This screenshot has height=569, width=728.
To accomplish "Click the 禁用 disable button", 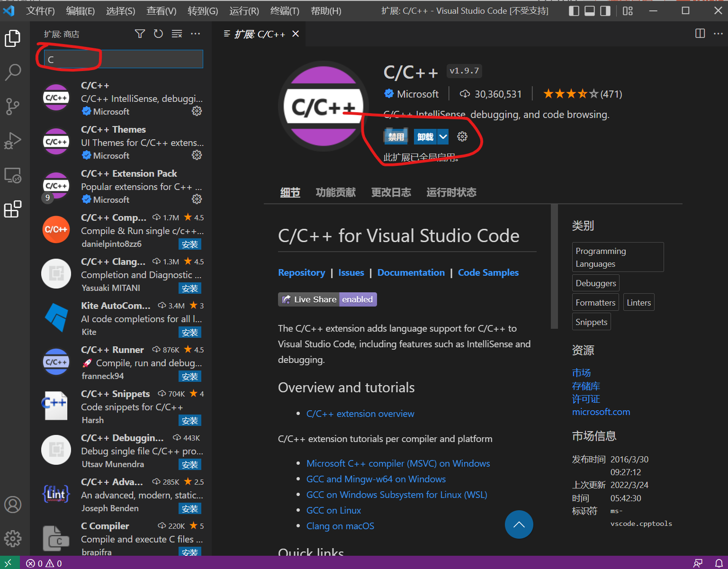I will point(396,137).
